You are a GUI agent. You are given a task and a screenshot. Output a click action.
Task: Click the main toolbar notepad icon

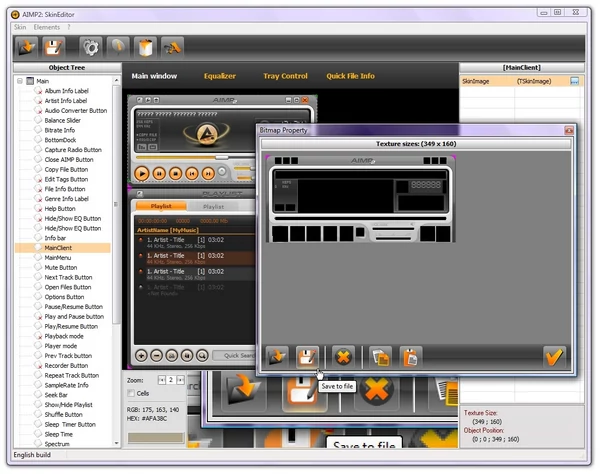pos(145,48)
